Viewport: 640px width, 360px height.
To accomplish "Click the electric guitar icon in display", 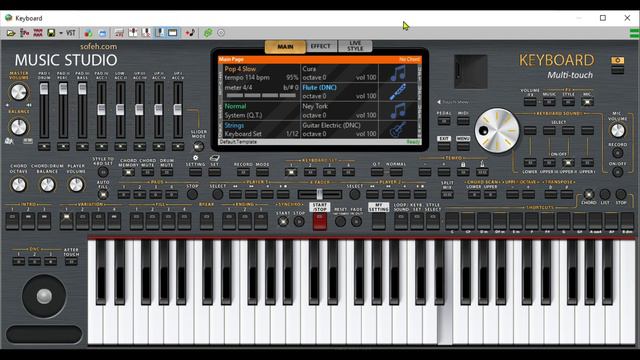I will (x=398, y=130).
